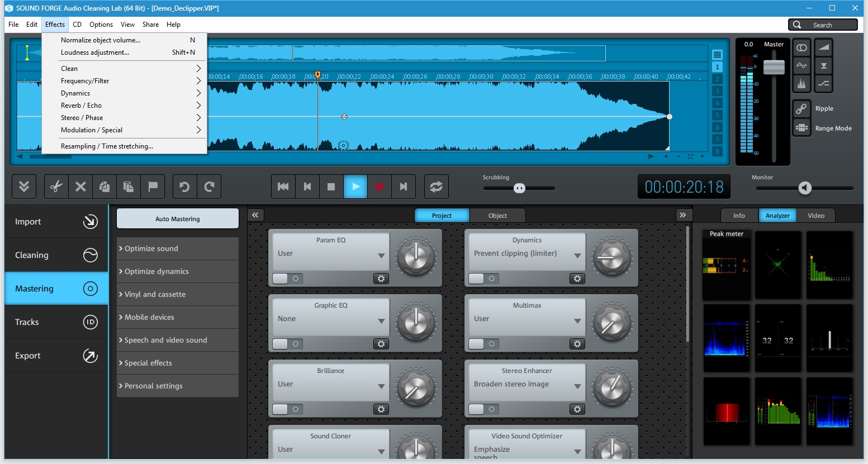Viewport: 868px width, 464px height.
Task: Open Multimax settings gear
Action: pos(577,344)
